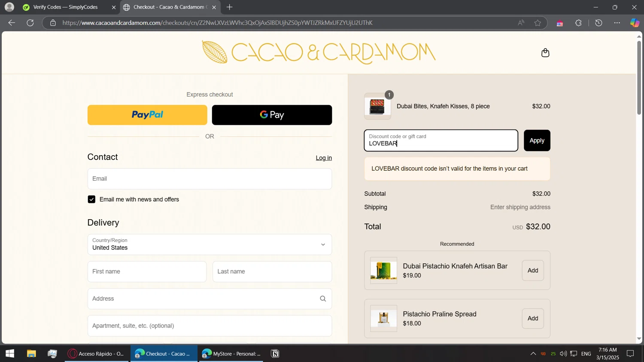Click the Dubai Bites Knafeh Kisses thumbnail
The height and width of the screenshot is (362, 644).
pyautogui.click(x=377, y=106)
